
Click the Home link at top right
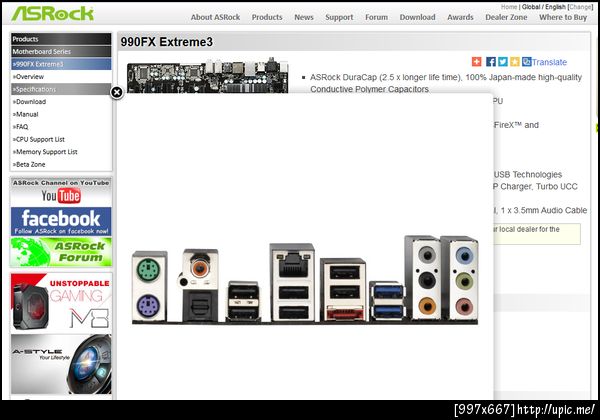[509, 7]
